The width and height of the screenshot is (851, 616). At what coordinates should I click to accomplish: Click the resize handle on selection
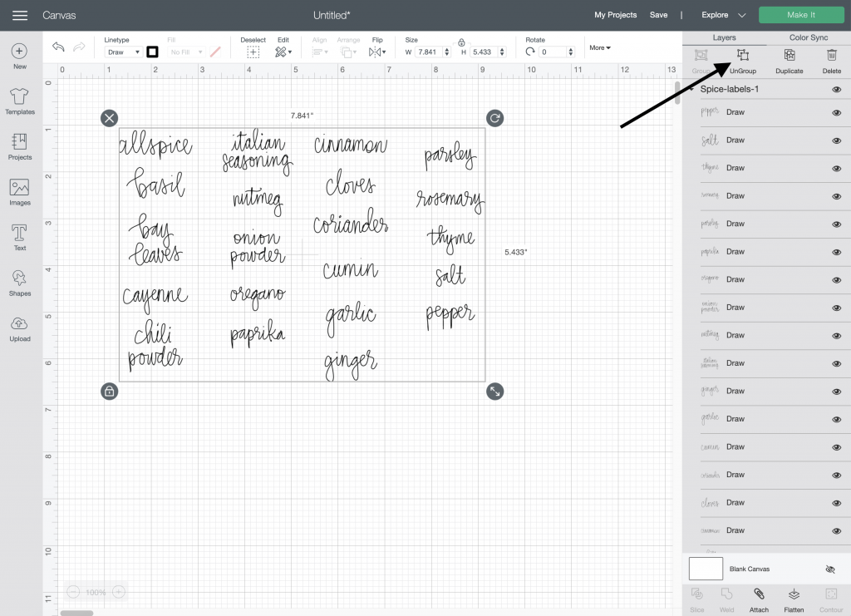coord(494,392)
